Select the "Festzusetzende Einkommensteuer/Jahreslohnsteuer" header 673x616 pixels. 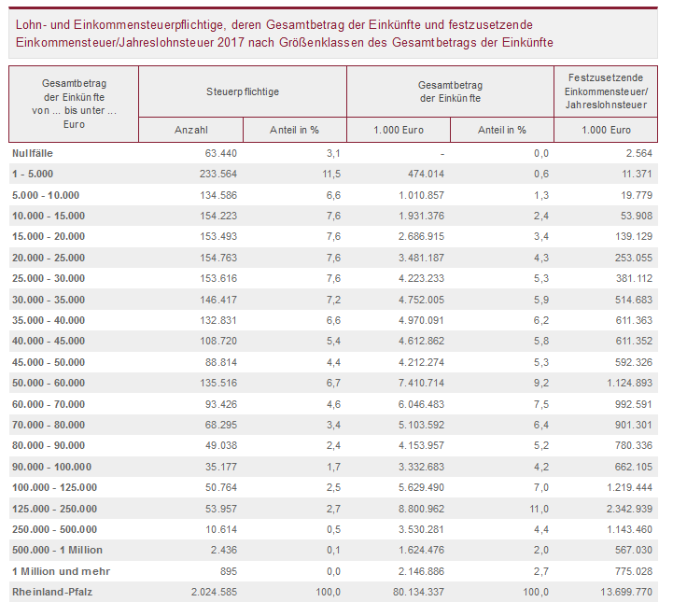607,91
